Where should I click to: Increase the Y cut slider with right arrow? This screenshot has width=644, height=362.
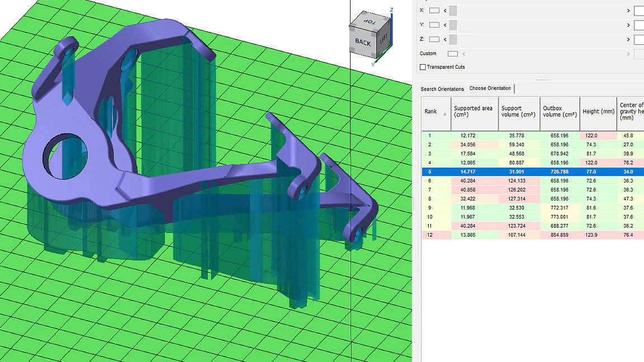click(x=628, y=25)
